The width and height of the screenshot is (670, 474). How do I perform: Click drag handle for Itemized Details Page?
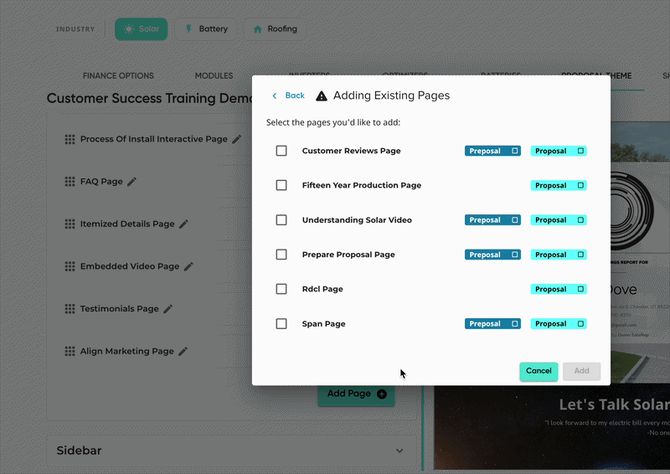coord(70,224)
